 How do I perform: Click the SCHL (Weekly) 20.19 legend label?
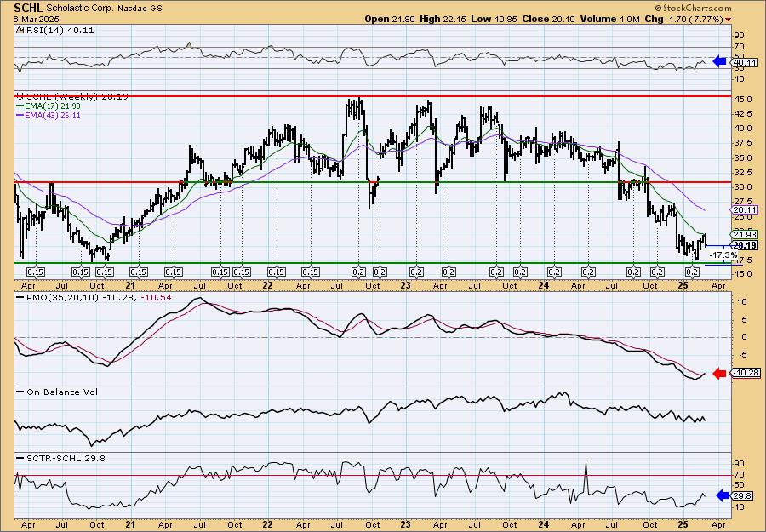pos(76,97)
